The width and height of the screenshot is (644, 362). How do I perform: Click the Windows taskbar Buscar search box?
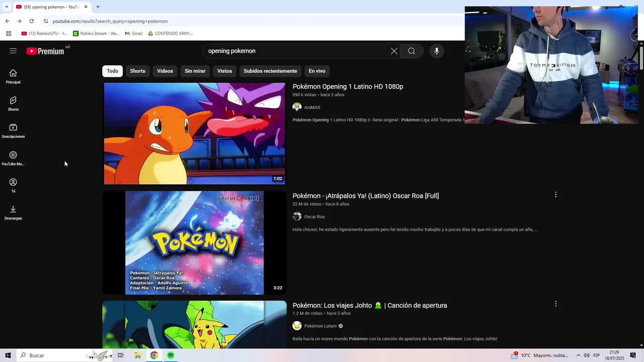pos(65,355)
